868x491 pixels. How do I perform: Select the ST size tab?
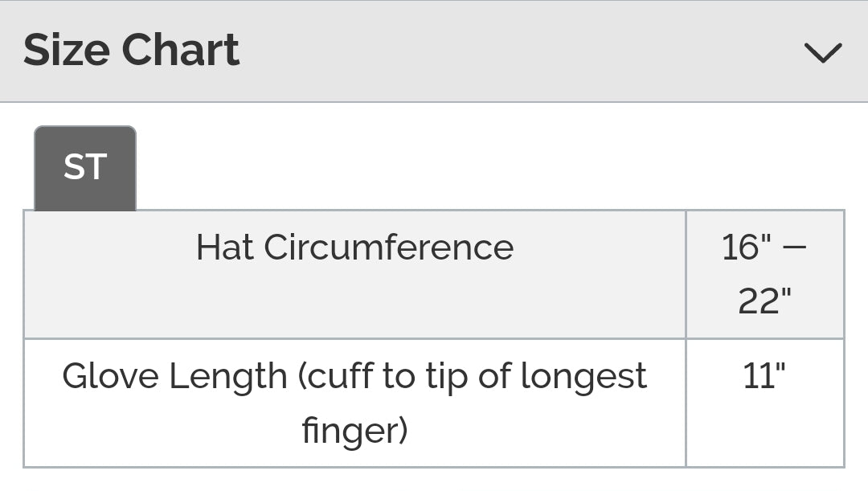85,168
